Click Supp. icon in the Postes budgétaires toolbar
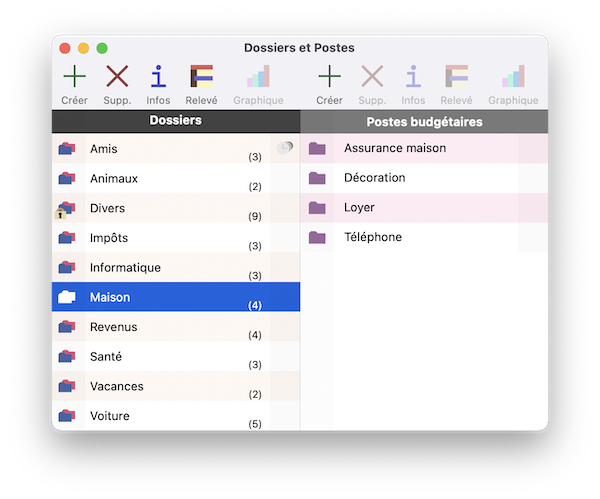 pyautogui.click(x=372, y=76)
